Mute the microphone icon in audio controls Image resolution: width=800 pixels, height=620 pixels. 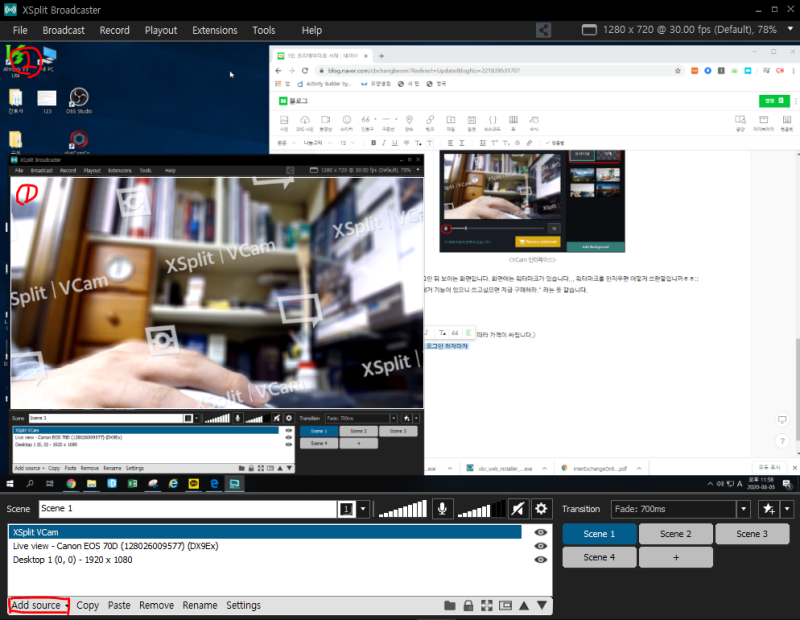[x=442, y=509]
